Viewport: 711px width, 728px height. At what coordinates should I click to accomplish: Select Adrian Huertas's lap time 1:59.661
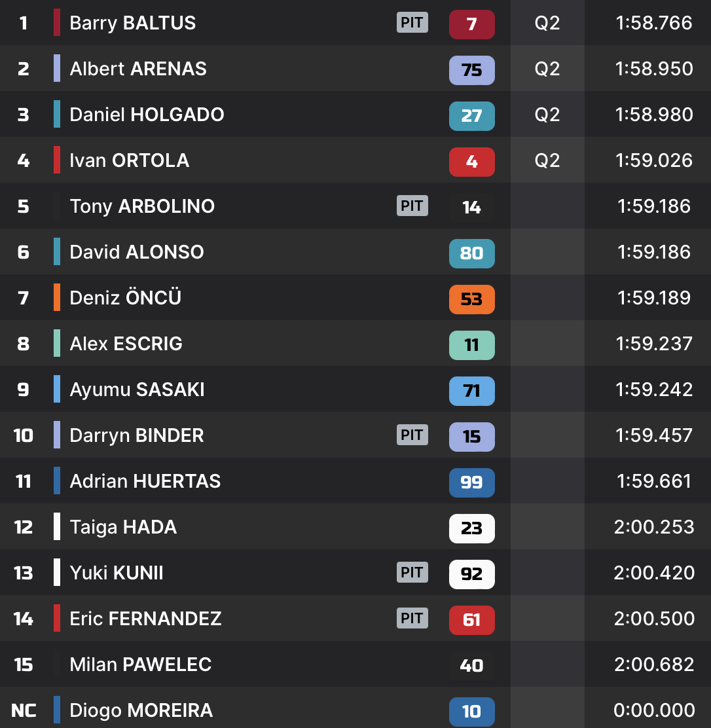tap(653, 481)
